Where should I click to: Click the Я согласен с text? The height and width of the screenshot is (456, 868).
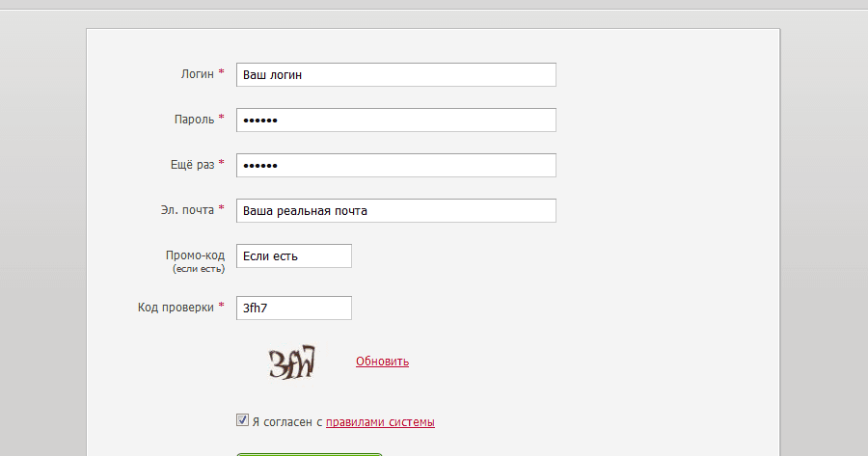coord(286,422)
